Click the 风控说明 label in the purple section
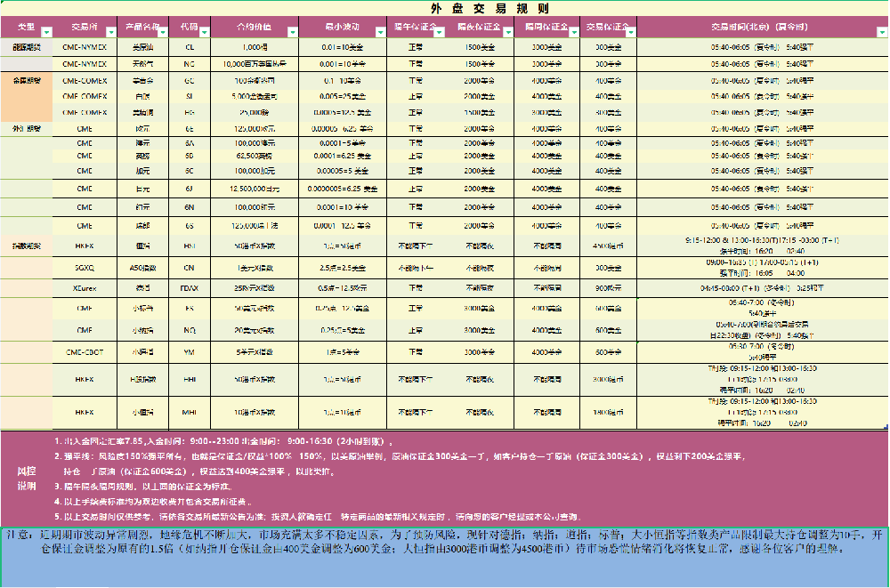The height and width of the screenshot is (588, 890). (x=27, y=479)
